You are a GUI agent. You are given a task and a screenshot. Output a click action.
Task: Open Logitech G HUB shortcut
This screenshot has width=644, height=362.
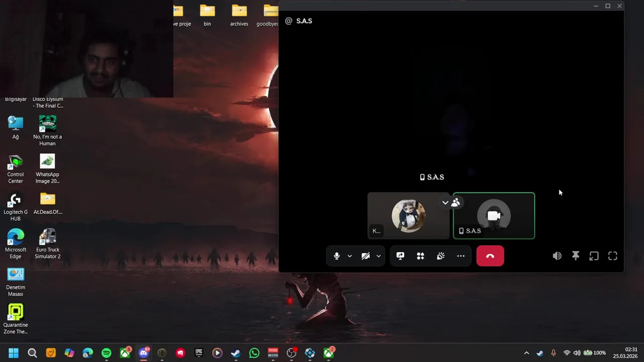(16, 207)
